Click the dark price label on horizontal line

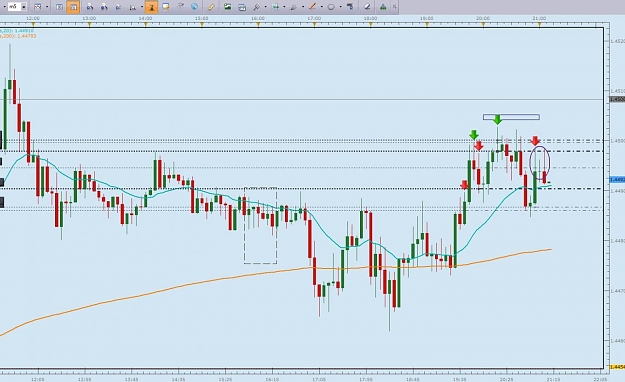pos(617,99)
